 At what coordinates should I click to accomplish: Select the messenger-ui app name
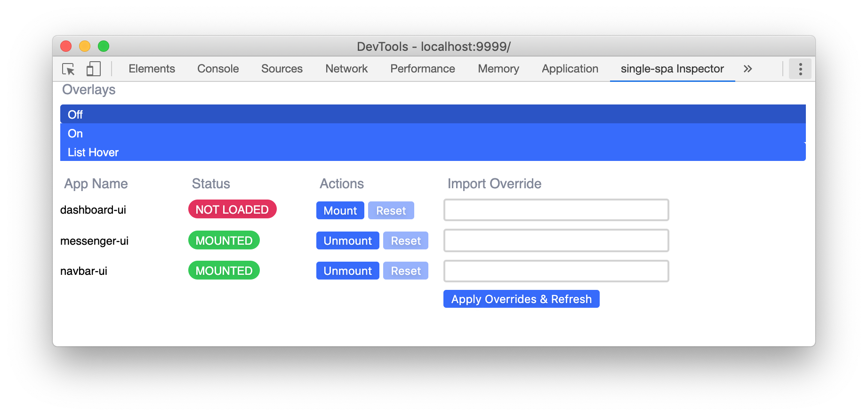[x=94, y=241]
